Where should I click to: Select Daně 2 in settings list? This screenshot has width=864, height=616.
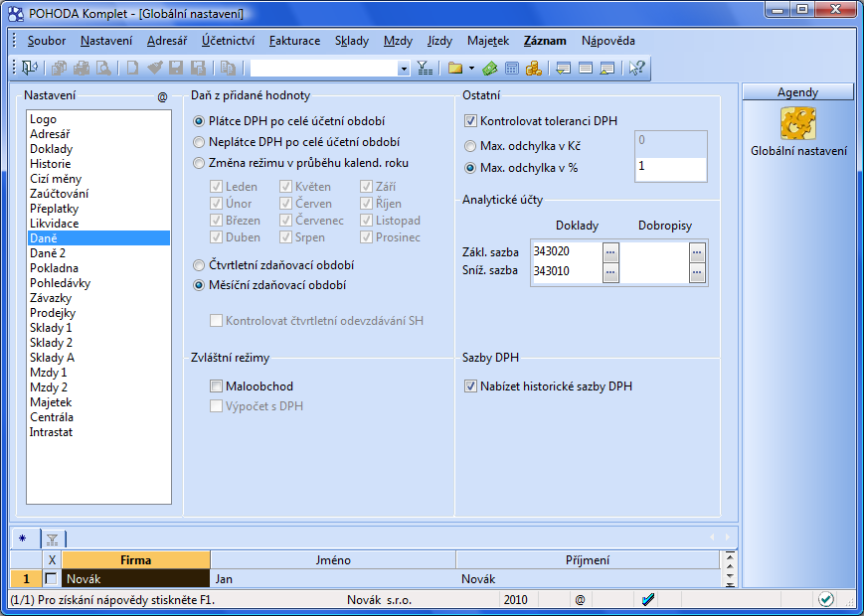coord(98,253)
